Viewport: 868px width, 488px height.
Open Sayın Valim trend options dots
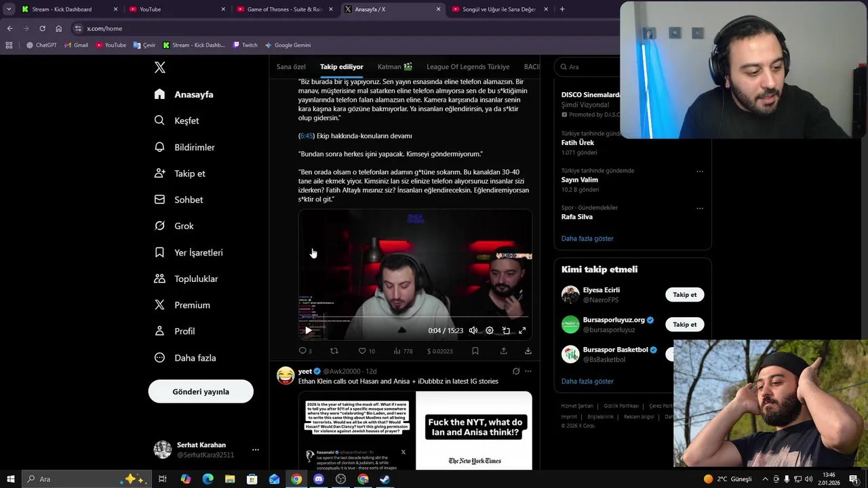700,171
